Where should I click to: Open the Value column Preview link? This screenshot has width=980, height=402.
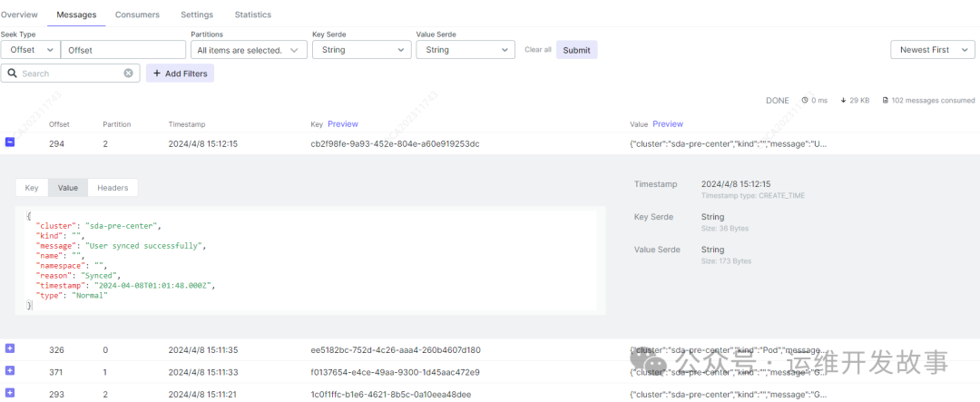(668, 123)
